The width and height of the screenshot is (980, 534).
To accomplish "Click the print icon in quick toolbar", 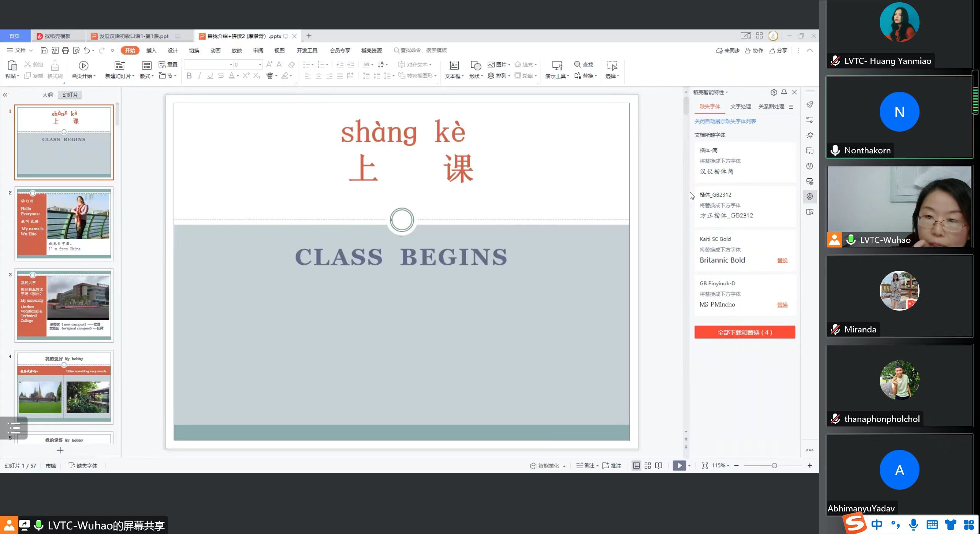I will click(x=65, y=50).
